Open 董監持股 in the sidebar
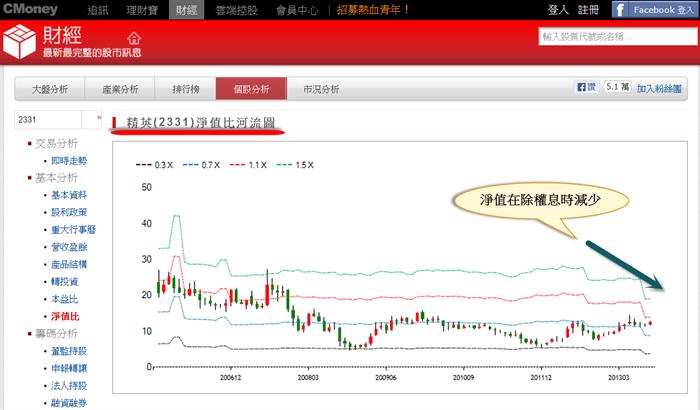The width and height of the screenshot is (700, 410). pos(69,351)
